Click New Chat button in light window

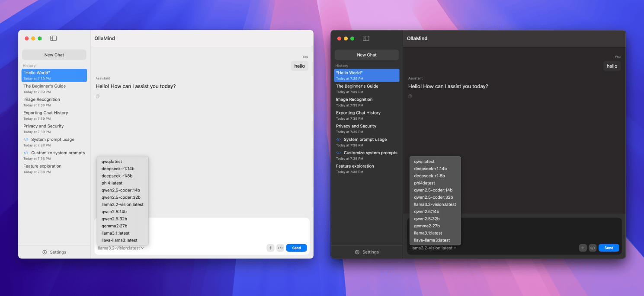pyautogui.click(x=54, y=55)
